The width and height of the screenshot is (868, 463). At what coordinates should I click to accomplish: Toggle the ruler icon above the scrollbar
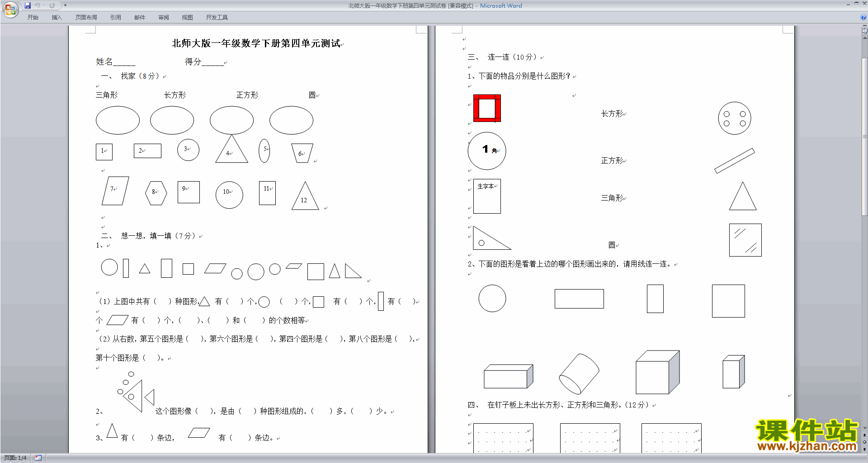(864, 31)
